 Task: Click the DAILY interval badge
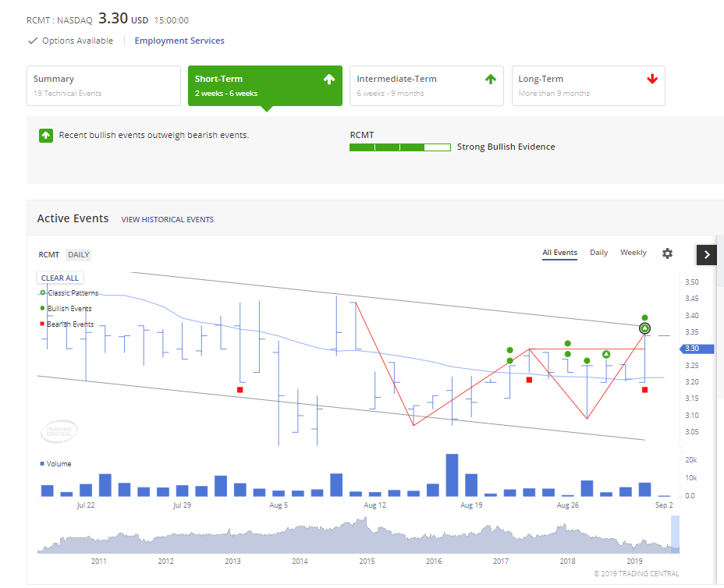[79, 255]
